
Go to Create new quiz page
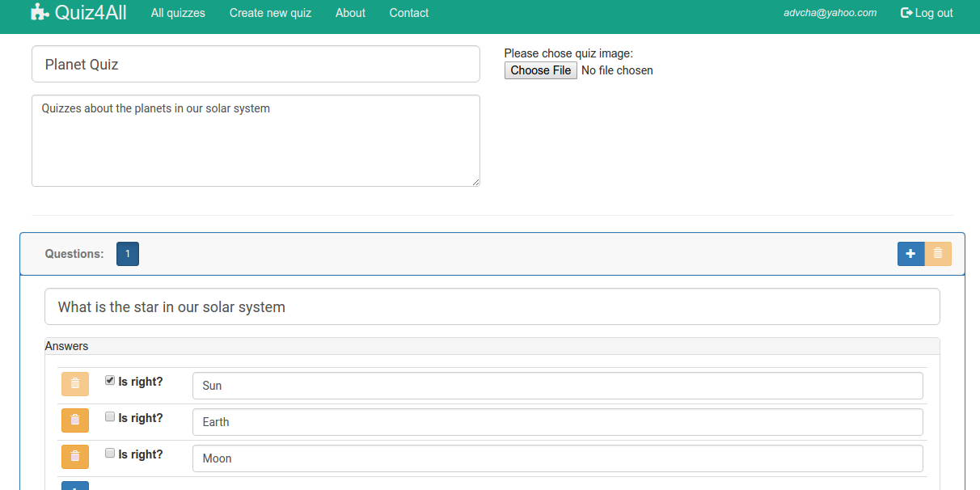(270, 13)
